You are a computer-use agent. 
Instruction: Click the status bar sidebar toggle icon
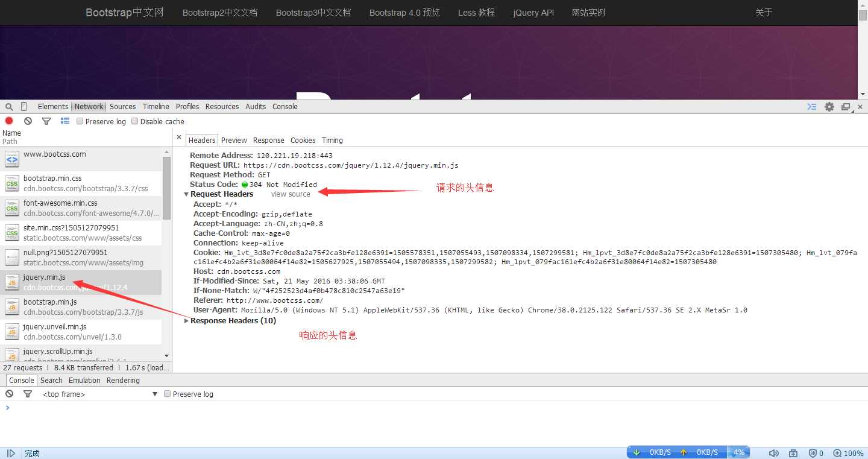pos(11,453)
